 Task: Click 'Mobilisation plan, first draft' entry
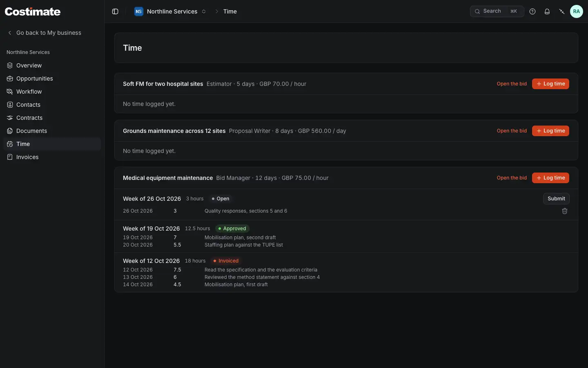point(236,285)
